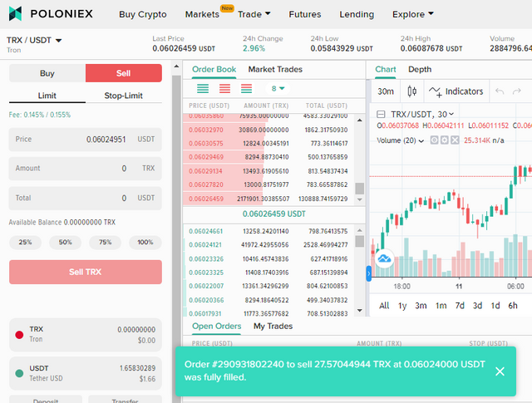532x403 pixels.
Task: Select the Open Orders tab
Action: click(x=216, y=327)
